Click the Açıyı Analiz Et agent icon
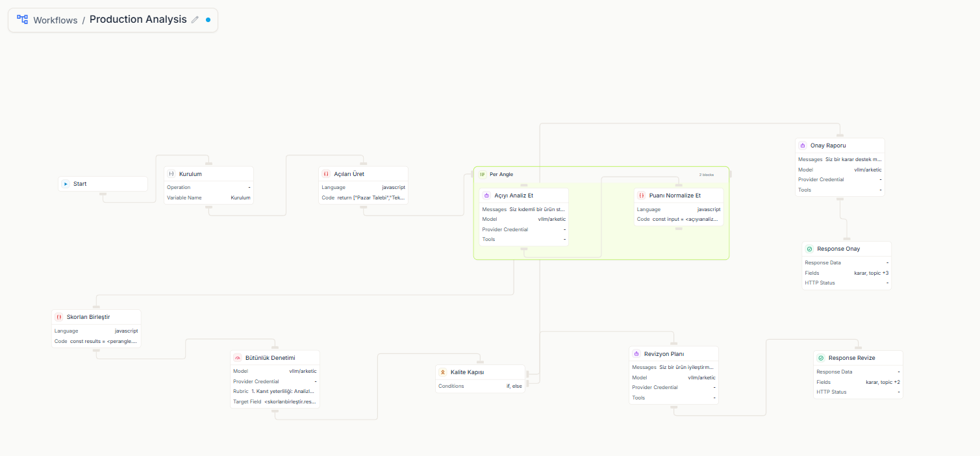 (x=487, y=196)
